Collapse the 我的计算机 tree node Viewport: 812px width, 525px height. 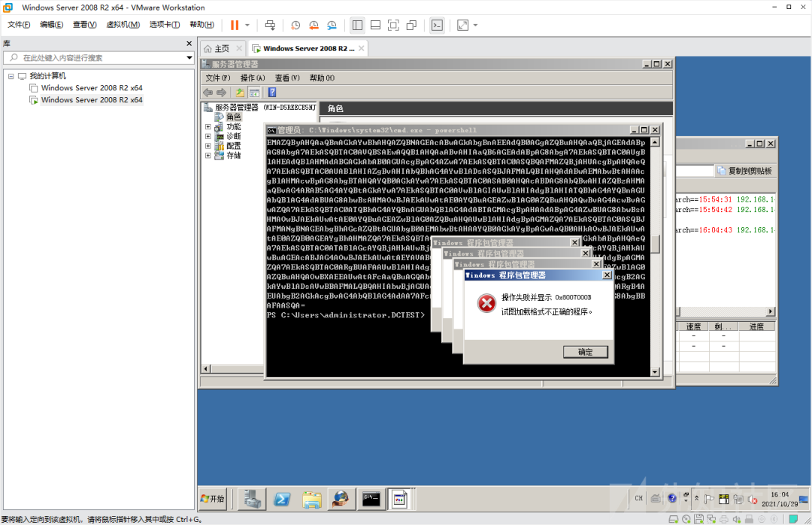point(11,76)
